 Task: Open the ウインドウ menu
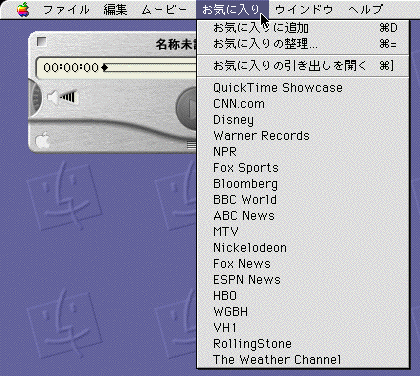[304, 9]
